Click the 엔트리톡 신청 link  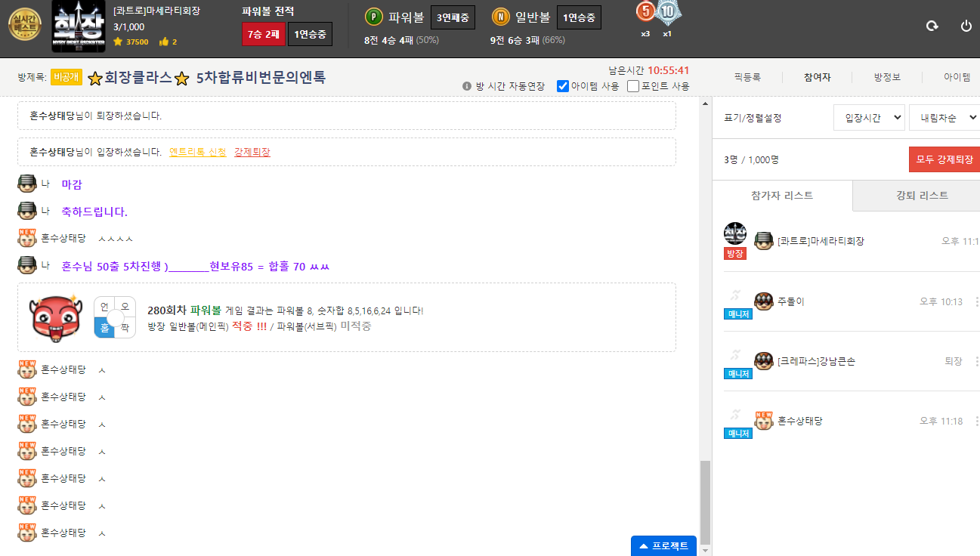point(197,152)
